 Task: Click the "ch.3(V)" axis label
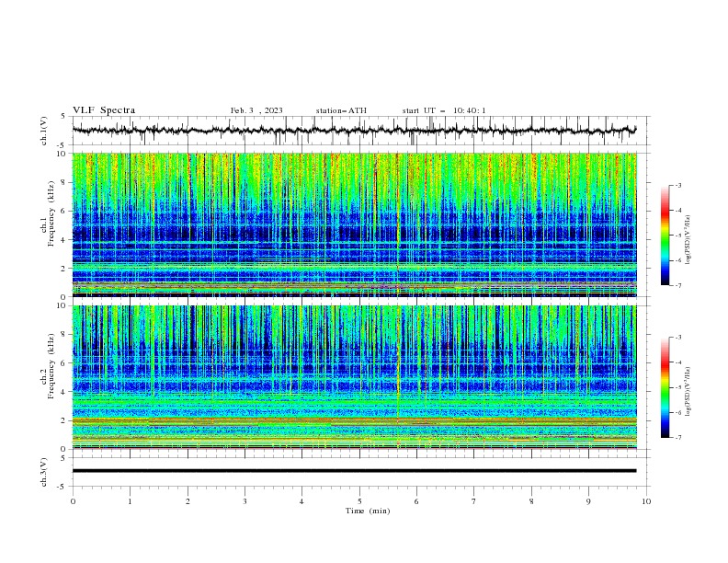click(44, 472)
